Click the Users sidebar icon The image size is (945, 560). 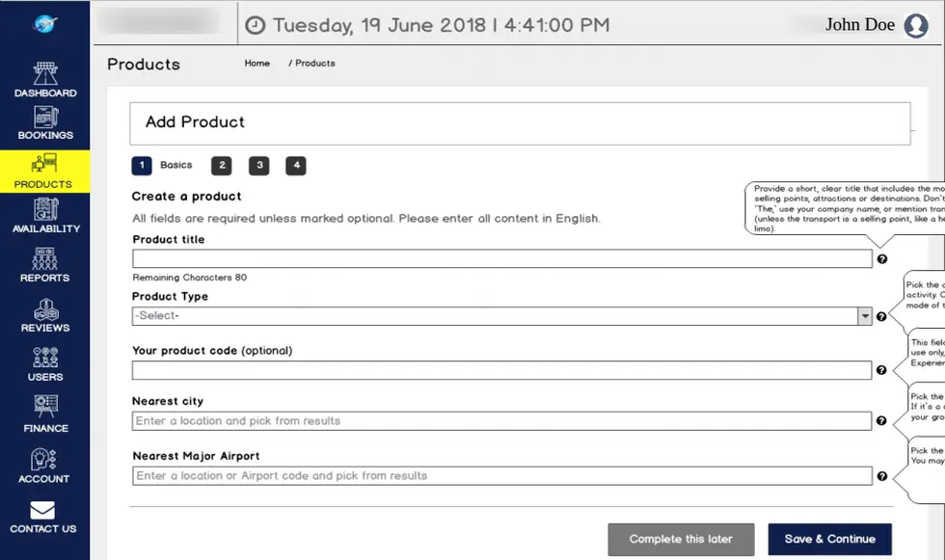[45, 358]
